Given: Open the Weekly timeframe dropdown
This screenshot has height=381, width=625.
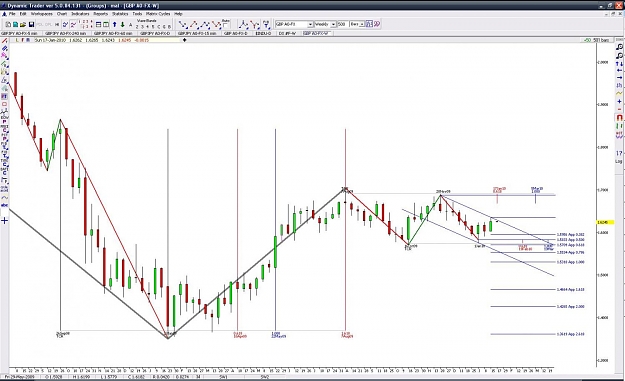Looking at the screenshot, I should point(334,24).
